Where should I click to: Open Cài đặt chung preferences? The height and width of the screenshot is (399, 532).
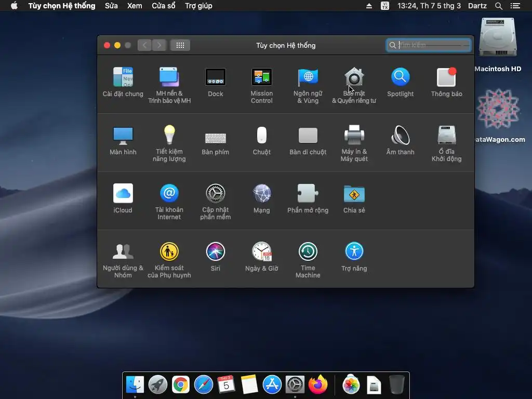click(123, 82)
